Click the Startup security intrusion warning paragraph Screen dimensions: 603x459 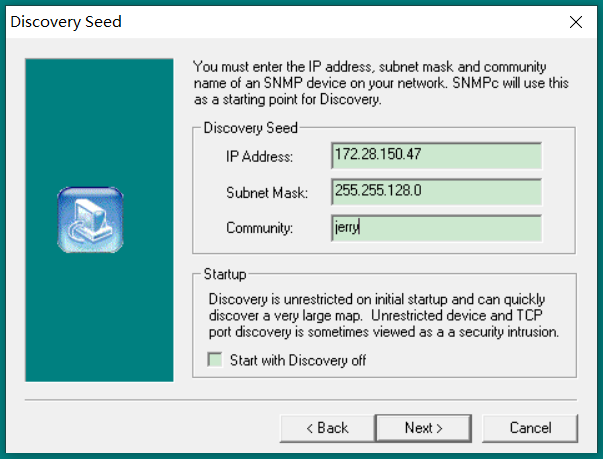click(383, 315)
